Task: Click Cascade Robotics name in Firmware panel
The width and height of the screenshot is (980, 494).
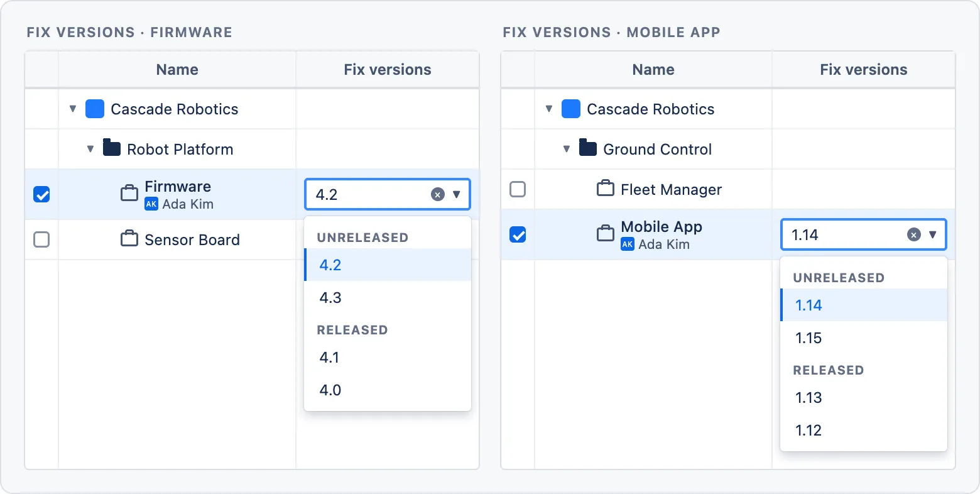Action: tap(175, 109)
